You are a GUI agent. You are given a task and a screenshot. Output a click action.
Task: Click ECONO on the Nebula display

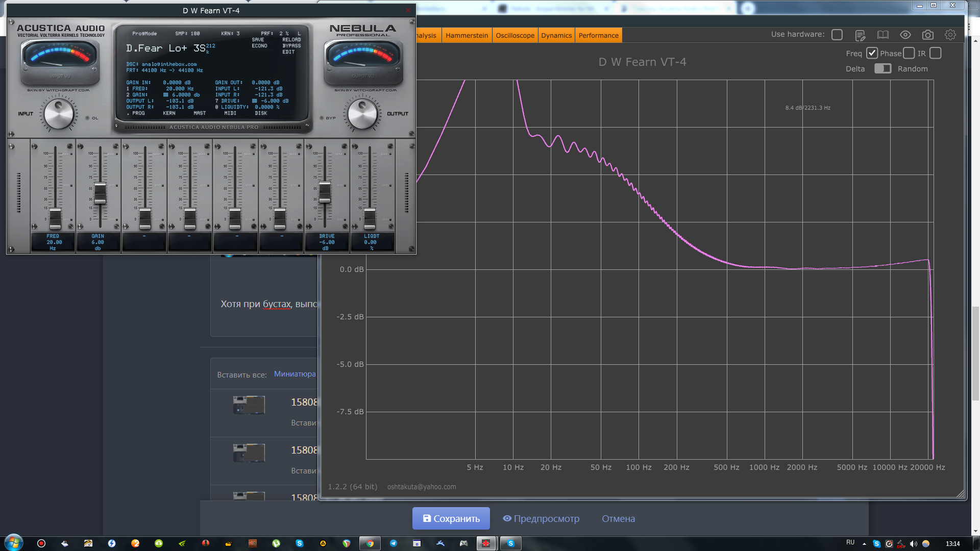click(x=259, y=46)
